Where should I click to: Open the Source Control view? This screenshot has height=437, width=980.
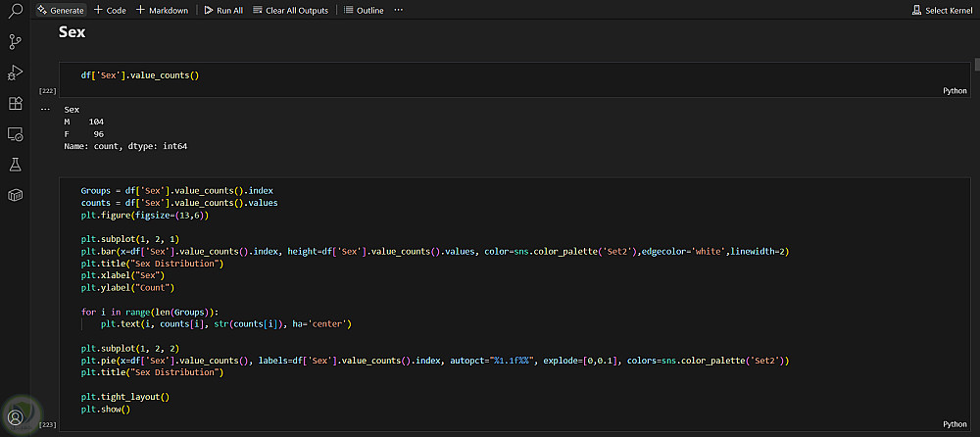pos(15,41)
